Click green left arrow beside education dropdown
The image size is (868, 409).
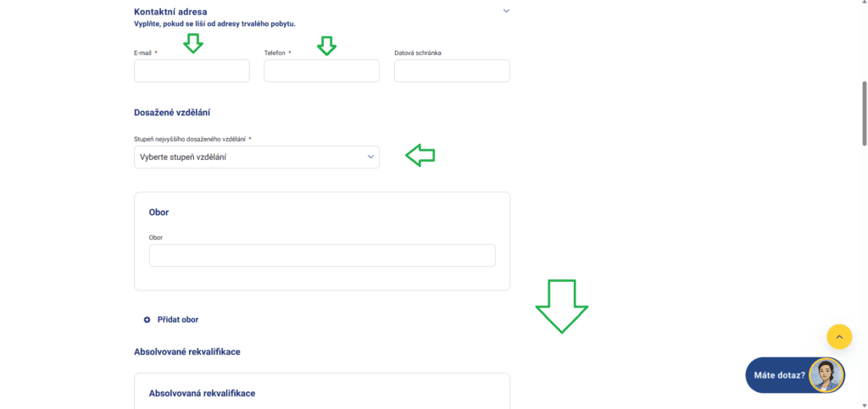(420, 155)
